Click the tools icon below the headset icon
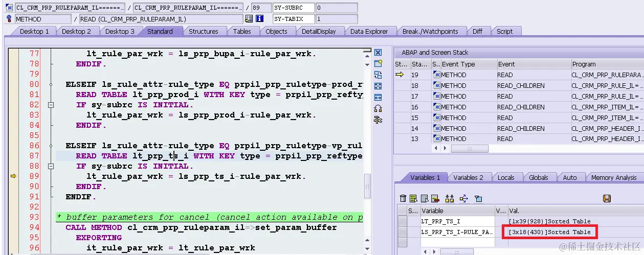Viewport: 644px width, 255px height. pos(378,120)
